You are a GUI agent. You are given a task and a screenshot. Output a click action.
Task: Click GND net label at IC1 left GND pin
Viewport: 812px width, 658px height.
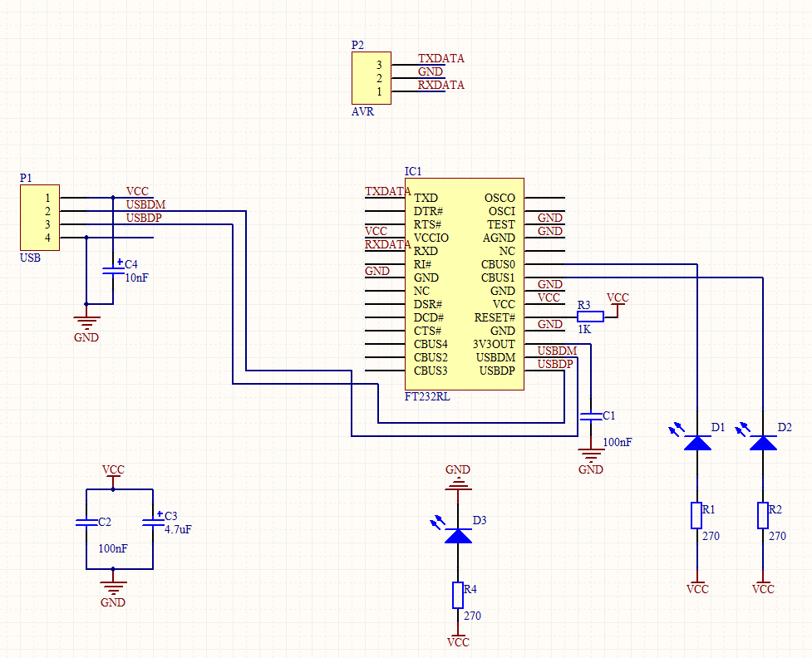click(377, 271)
